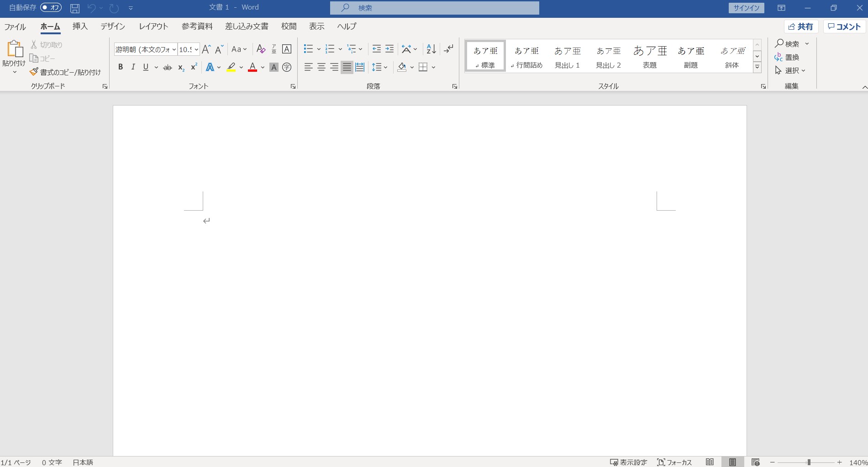Click the サインイン button

click(746, 8)
